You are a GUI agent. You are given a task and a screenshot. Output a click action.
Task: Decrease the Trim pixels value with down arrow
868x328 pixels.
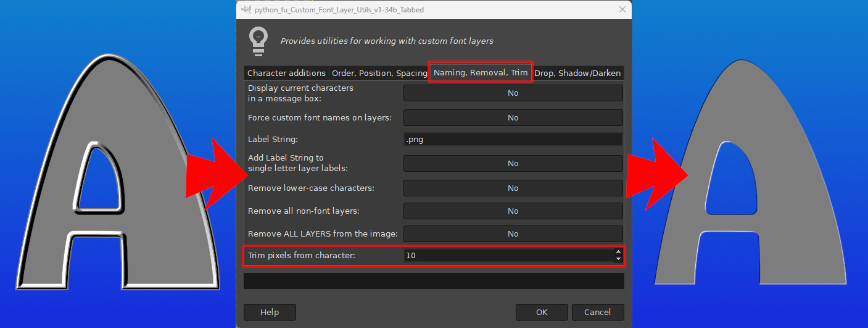619,259
